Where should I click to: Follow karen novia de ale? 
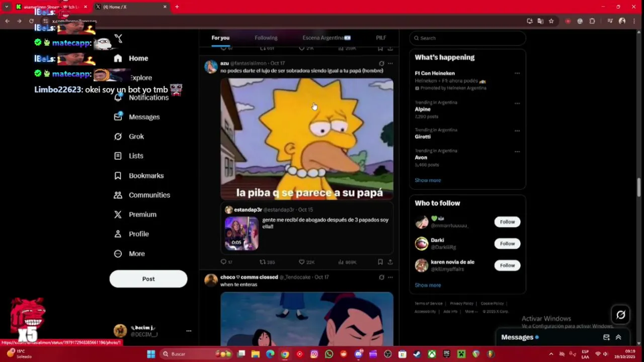pyautogui.click(x=507, y=265)
